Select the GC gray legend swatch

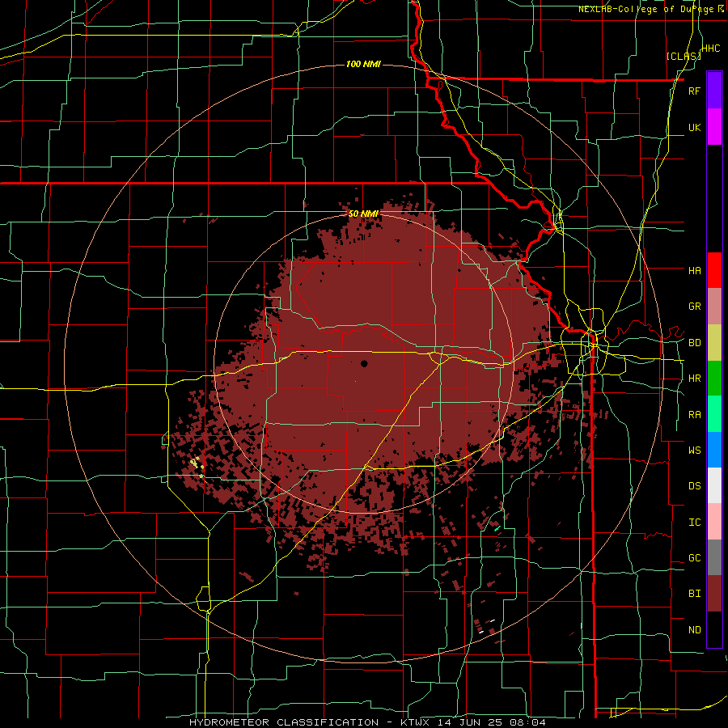[714, 557]
